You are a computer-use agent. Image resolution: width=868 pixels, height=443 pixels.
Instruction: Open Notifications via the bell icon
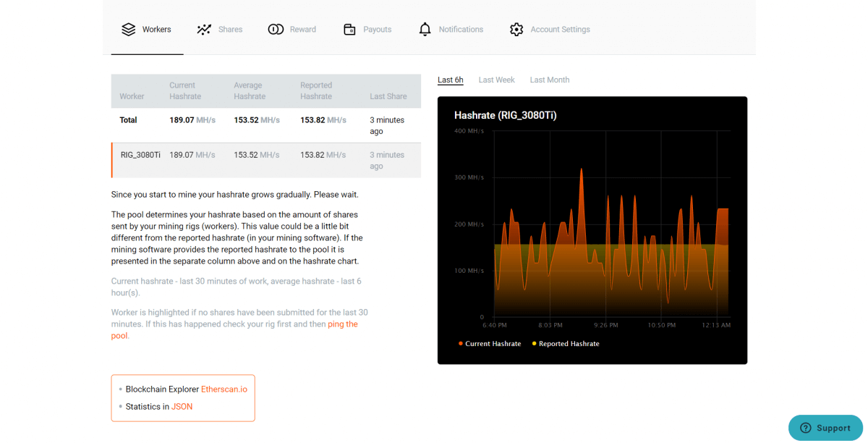(x=425, y=29)
